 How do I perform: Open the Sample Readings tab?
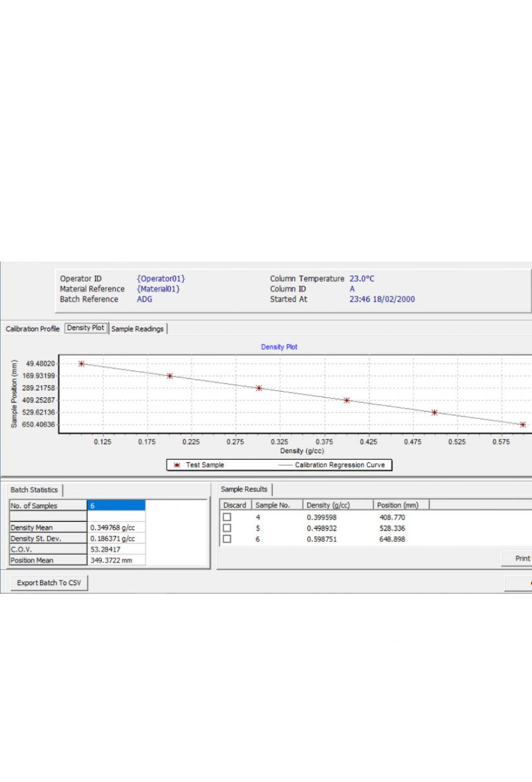[x=138, y=329]
